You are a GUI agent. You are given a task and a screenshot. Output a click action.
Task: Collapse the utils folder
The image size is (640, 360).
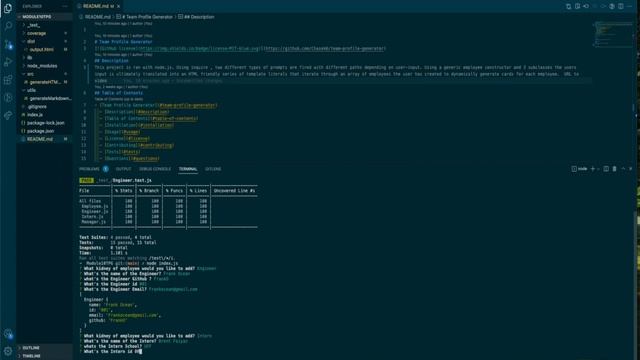(x=44, y=90)
